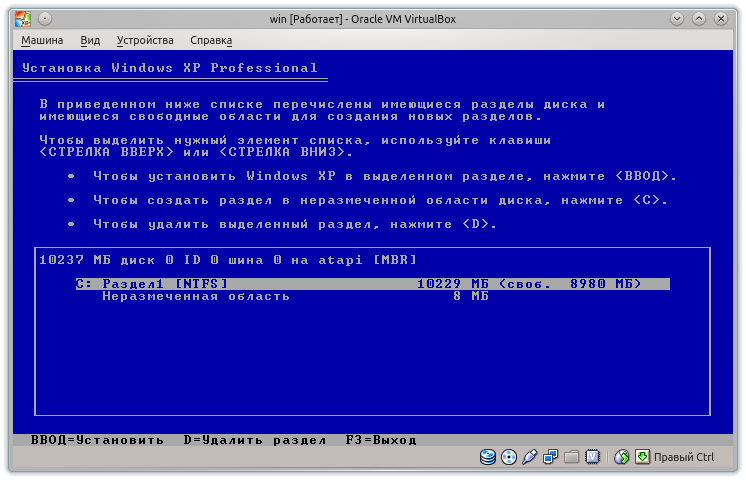
Task: Select the Неразмеченная область row
Action: (x=196, y=296)
